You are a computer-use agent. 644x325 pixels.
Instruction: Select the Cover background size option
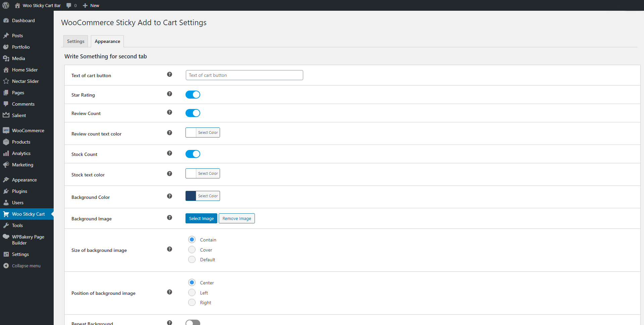pos(192,250)
